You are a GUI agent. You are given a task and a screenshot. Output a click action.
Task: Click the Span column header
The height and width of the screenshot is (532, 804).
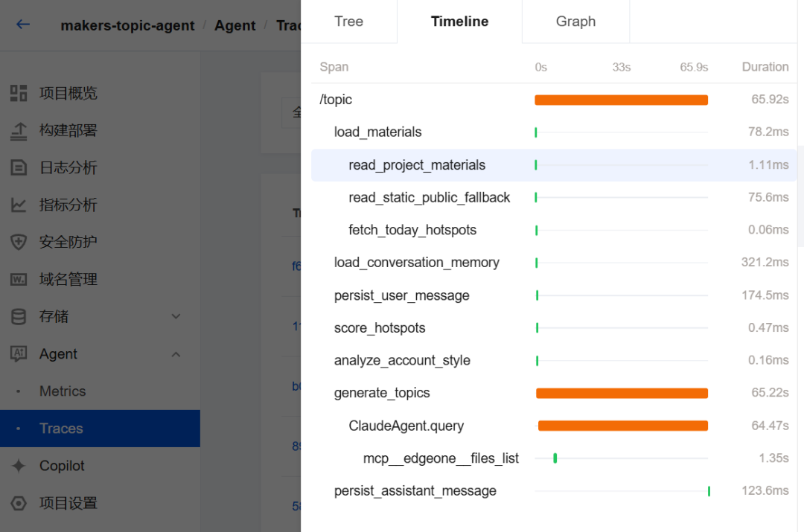pyautogui.click(x=334, y=67)
